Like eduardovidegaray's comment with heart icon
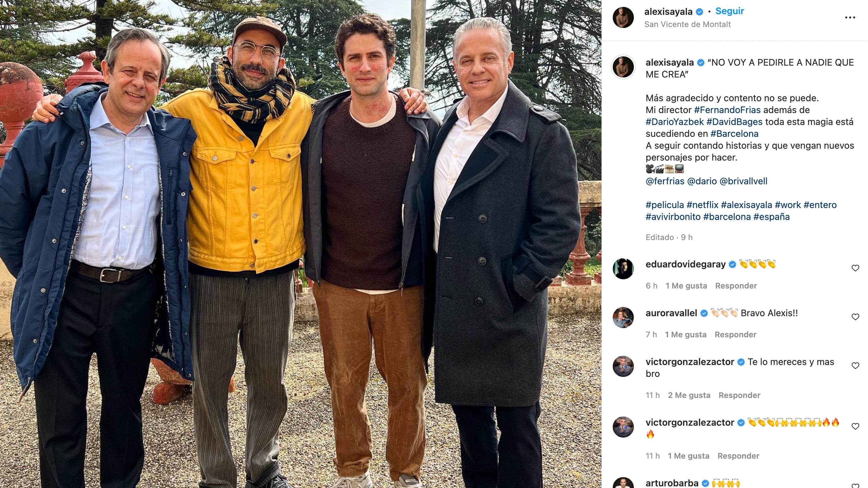 855,268
